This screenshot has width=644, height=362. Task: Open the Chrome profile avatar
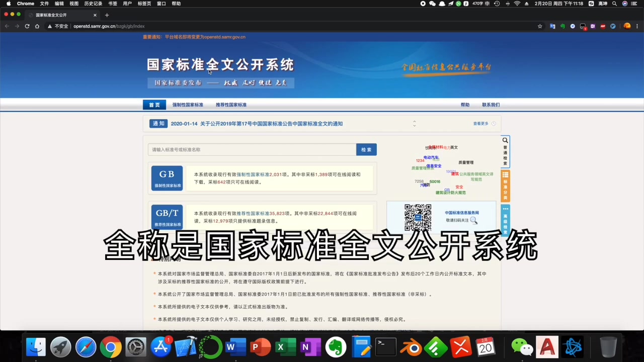[x=627, y=26]
